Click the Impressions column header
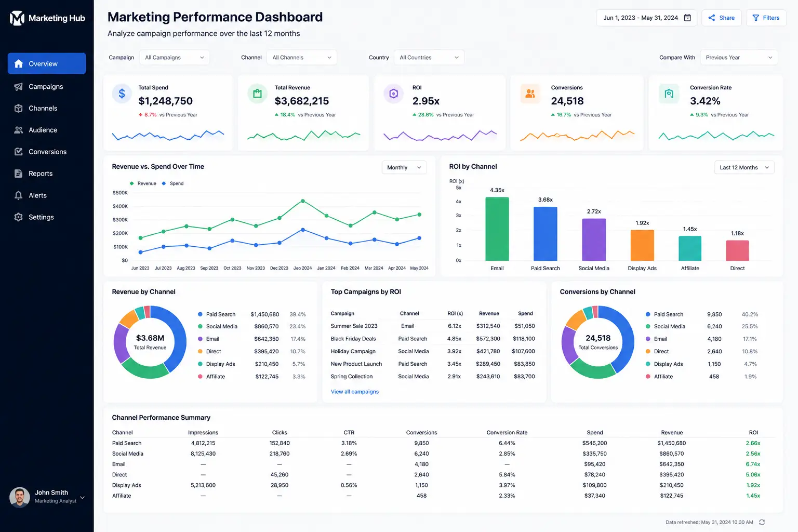This screenshot has width=798, height=532. pos(203,433)
